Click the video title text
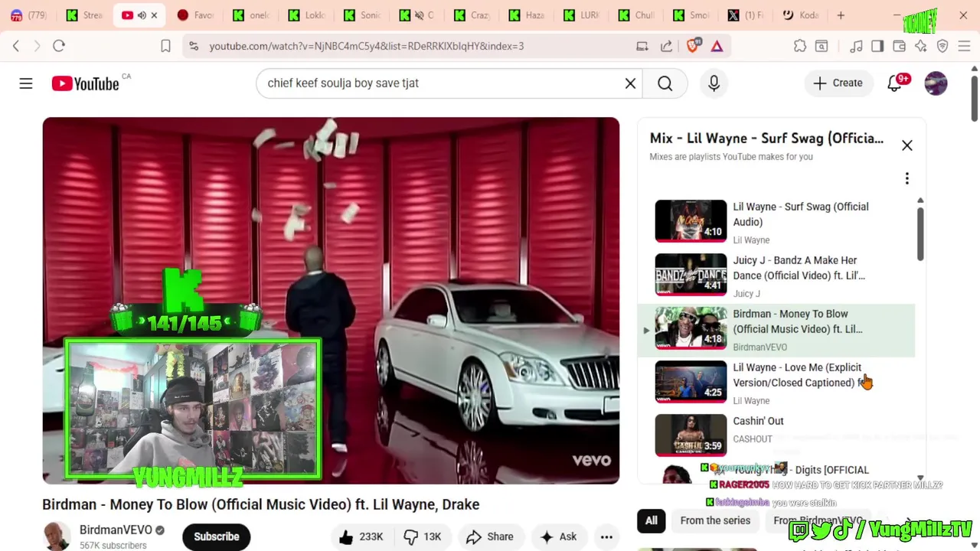 (x=260, y=504)
